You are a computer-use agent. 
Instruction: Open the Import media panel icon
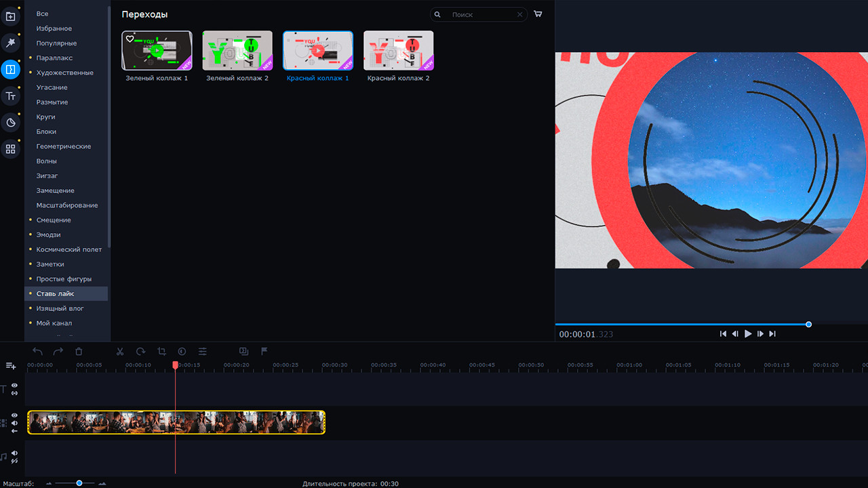pos(10,16)
